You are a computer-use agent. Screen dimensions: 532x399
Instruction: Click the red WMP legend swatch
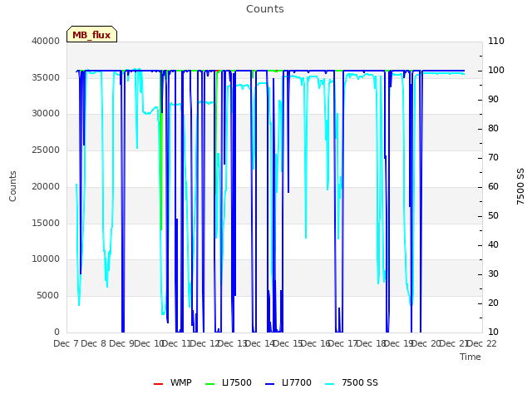pyautogui.click(x=159, y=384)
